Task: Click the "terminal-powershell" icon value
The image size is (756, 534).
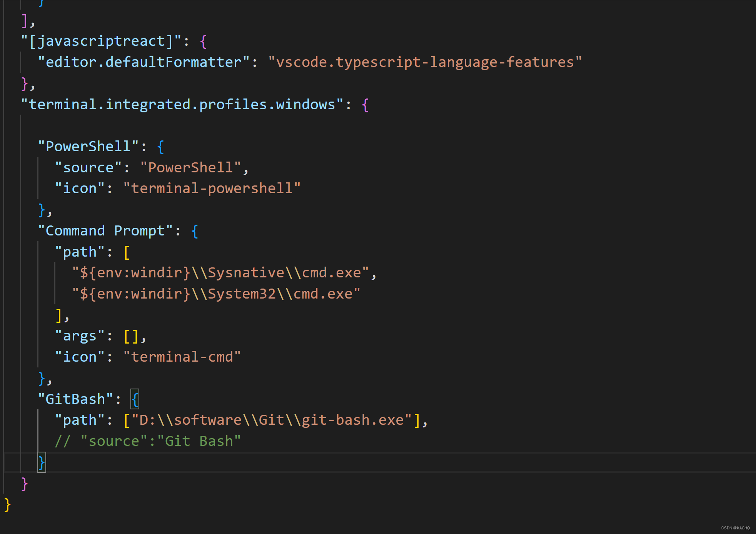Action: 212,189
